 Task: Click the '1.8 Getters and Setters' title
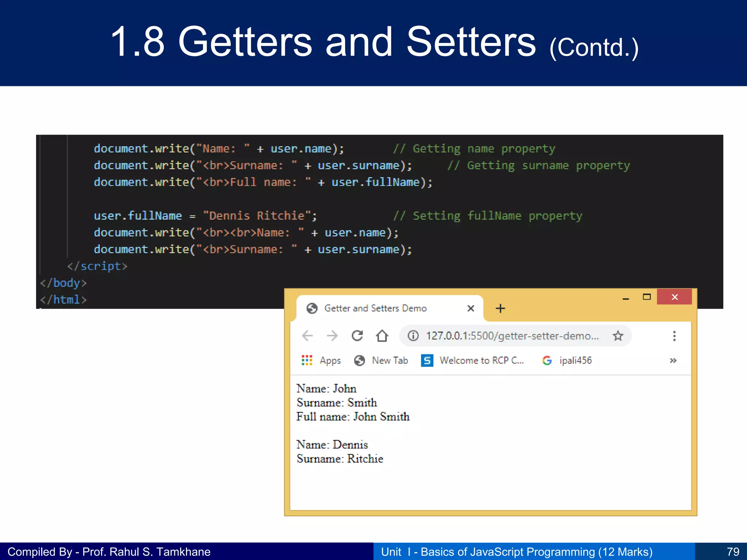pos(323,42)
